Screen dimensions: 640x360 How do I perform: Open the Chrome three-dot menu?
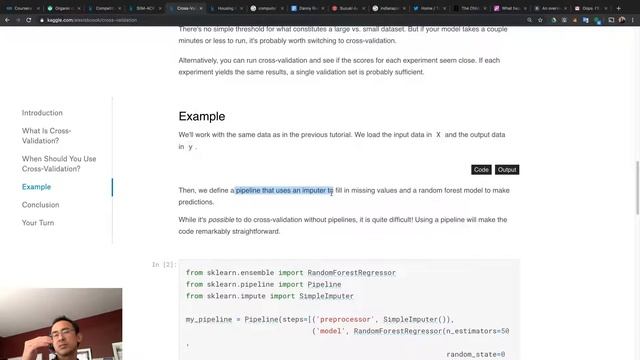point(633,20)
